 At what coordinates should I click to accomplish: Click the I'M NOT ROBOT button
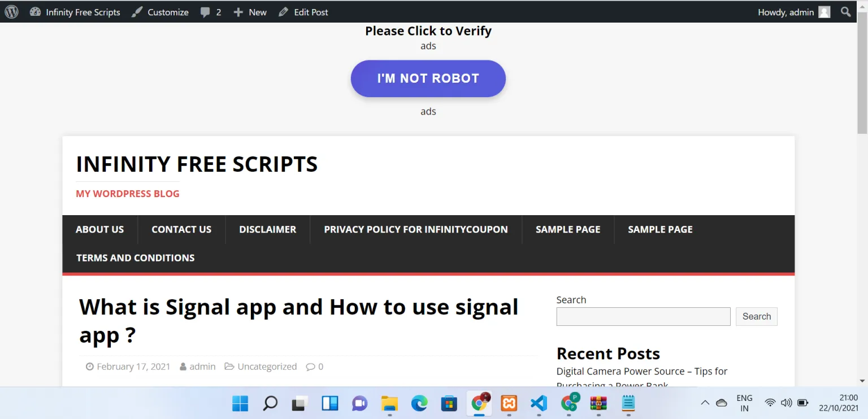point(428,78)
